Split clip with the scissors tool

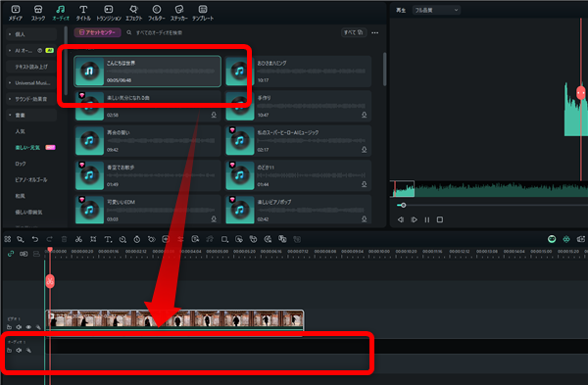tap(78, 239)
